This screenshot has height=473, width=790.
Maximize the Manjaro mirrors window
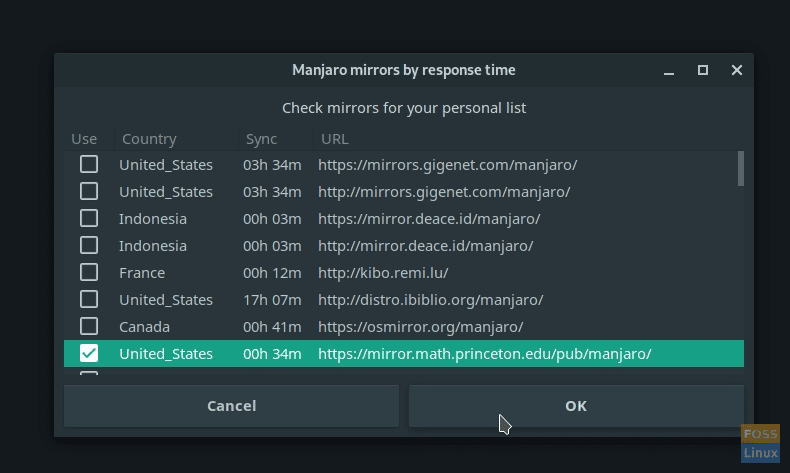[703, 70]
